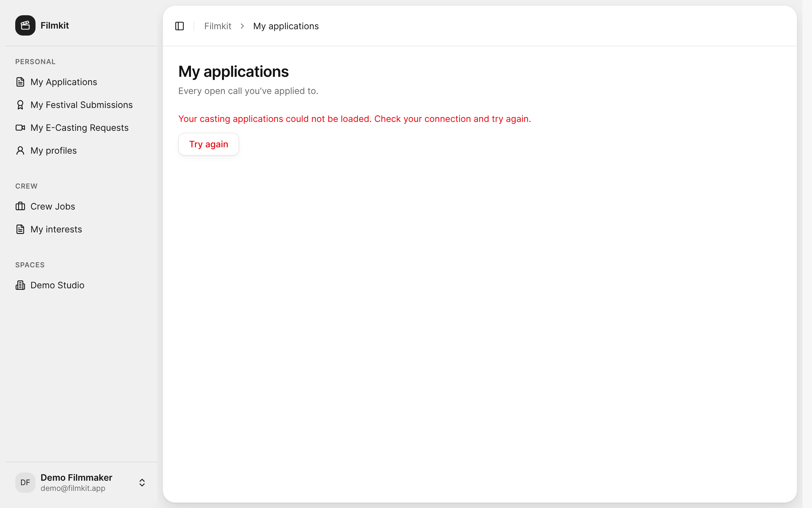
Task: Click the demo@filmkit.app email text
Action: point(73,488)
